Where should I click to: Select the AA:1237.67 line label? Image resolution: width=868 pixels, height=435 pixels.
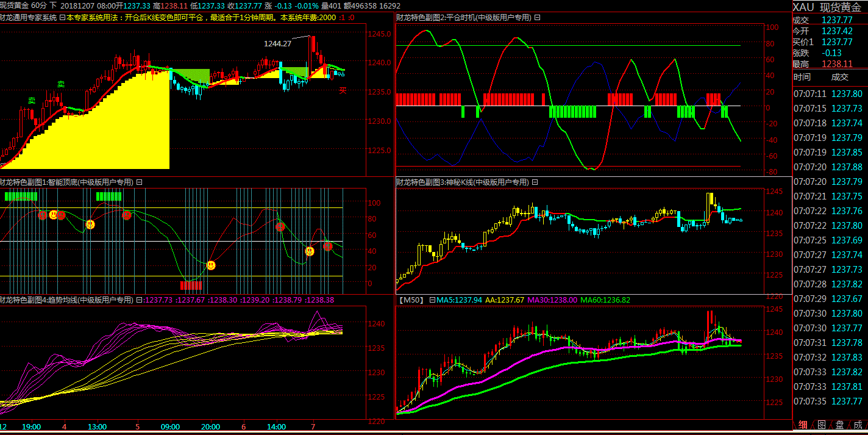505,300
